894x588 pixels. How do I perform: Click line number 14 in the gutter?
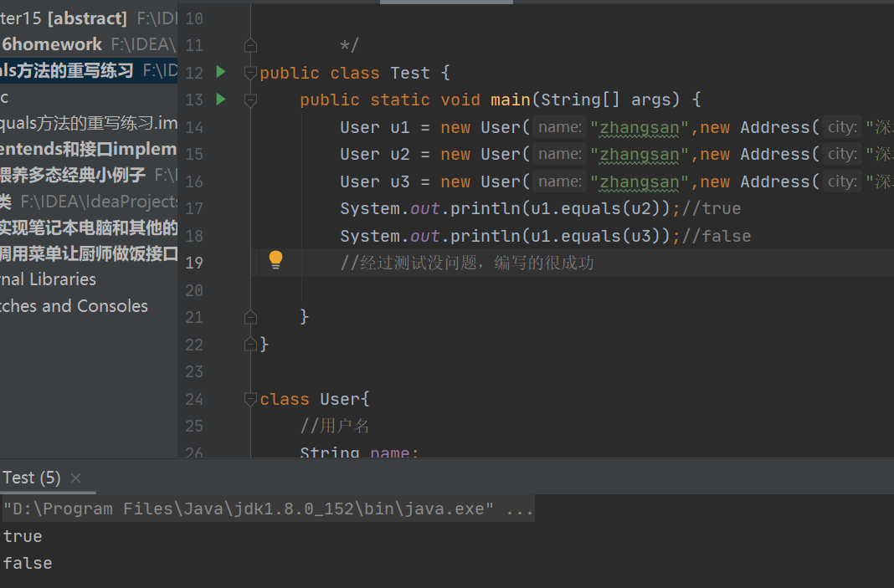(x=194, y=127)
